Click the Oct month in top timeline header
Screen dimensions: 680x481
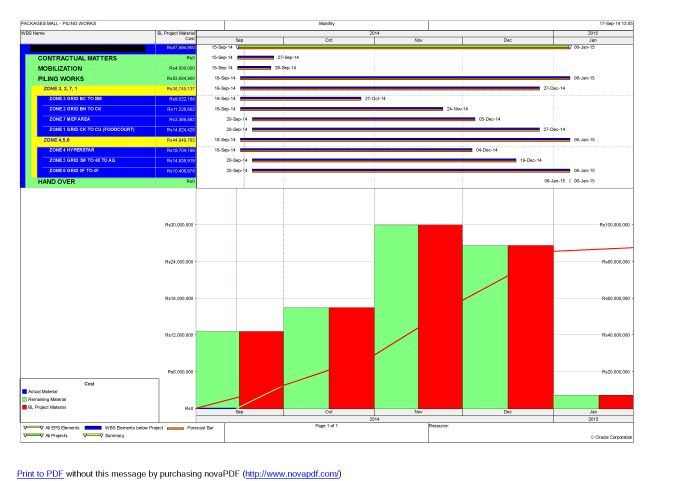pyautogui.click(x=329, y=40)
